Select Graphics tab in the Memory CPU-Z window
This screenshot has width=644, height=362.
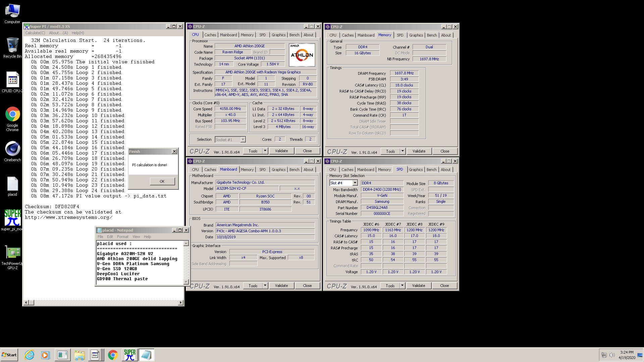click(416, 35)
